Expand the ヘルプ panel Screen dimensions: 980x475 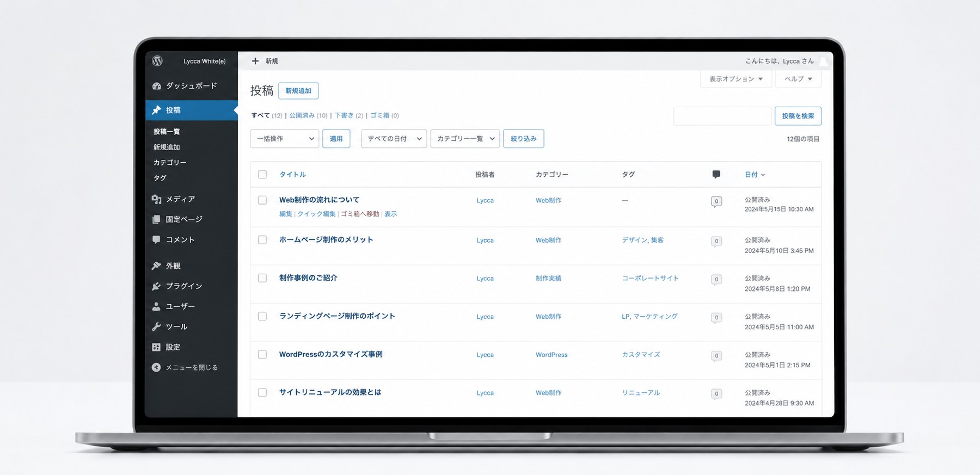pyautogui.click(x=798, y=79)
